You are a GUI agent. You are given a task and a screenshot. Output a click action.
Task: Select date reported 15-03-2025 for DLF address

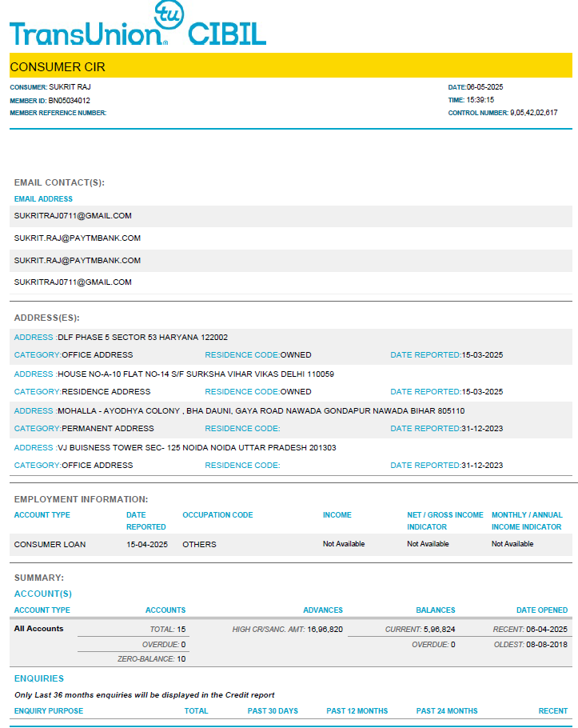(482, 354)
